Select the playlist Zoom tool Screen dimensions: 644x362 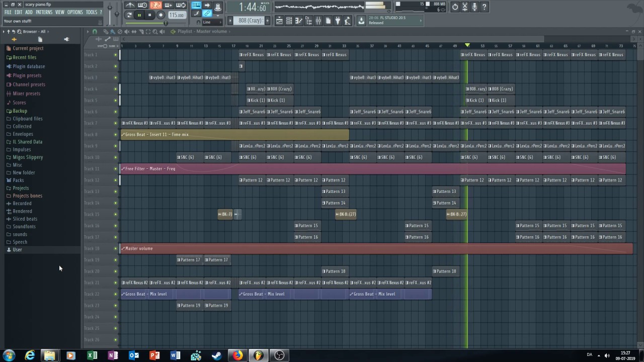pyautogui.click(x=155, y=32)
